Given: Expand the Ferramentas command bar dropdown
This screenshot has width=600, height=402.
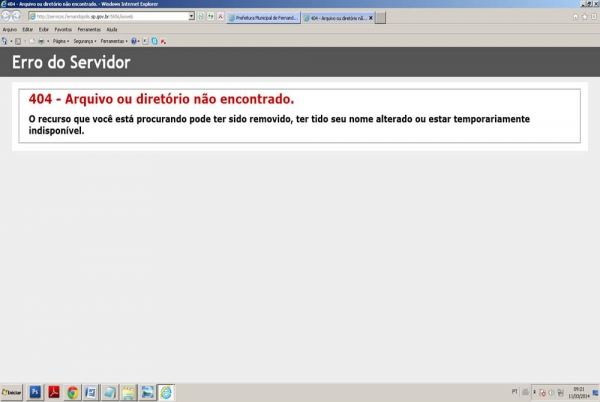Looking at the screenshot, I should pyautogui.click(x=113, y=41).
